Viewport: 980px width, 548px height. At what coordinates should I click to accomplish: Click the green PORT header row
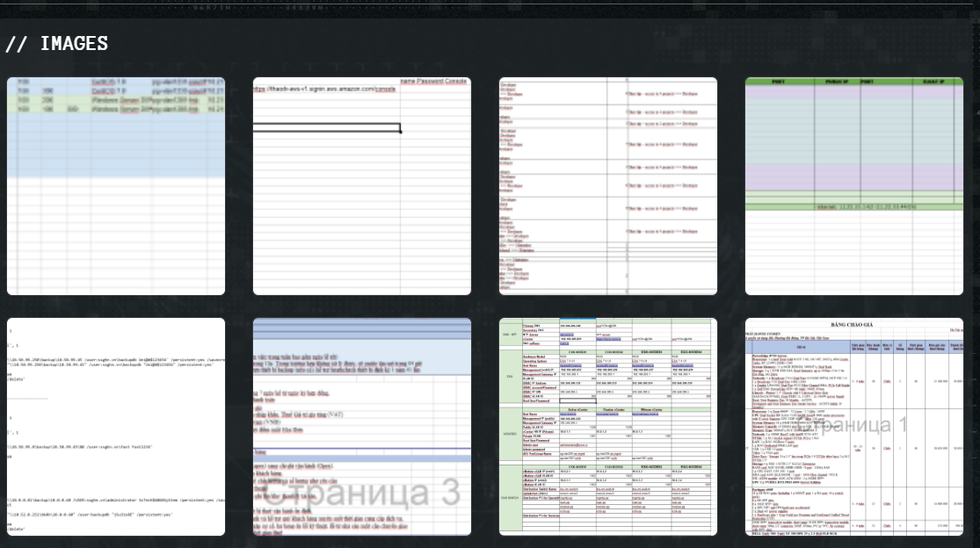pyautogui.click(x=854, y=83)
